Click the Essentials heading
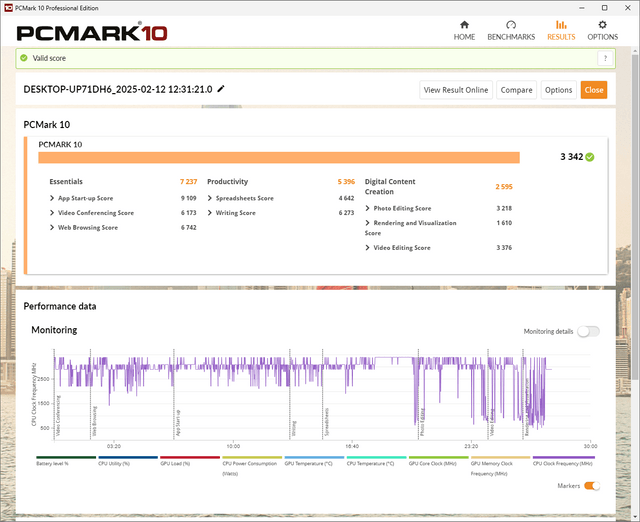This screenshot has width=640, height=522. coord(66,182)
